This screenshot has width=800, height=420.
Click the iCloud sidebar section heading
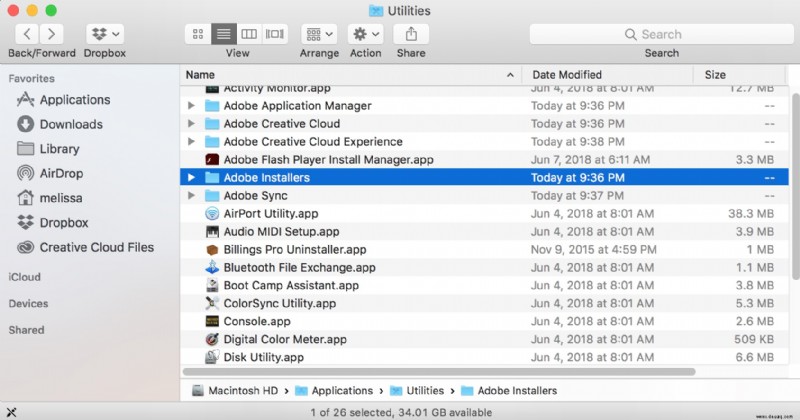click(x=24, y=277)
